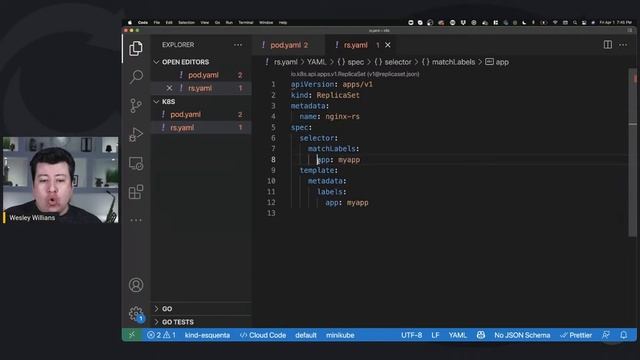Open the Code application menu
This screenshot has height=360, width=640.
[143, 22]
